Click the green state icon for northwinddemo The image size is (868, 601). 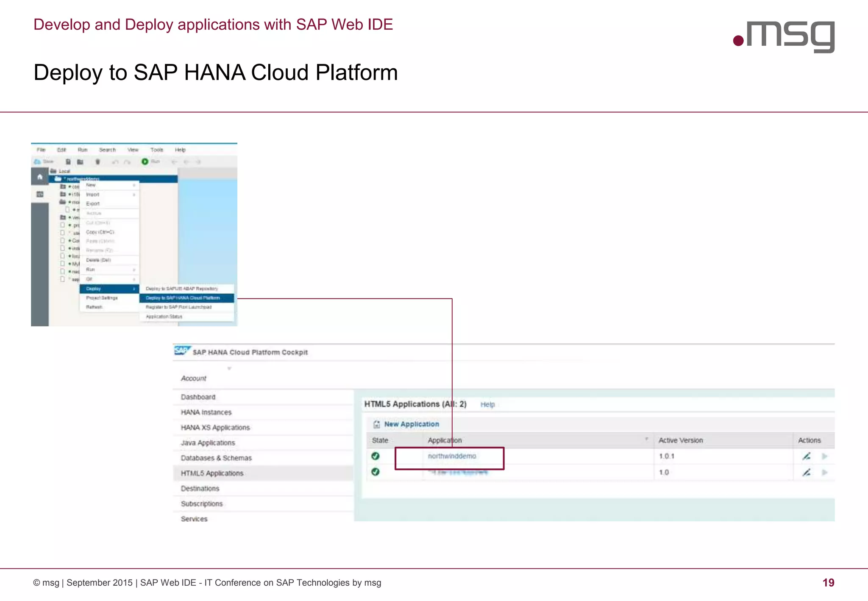click(376, 456)
